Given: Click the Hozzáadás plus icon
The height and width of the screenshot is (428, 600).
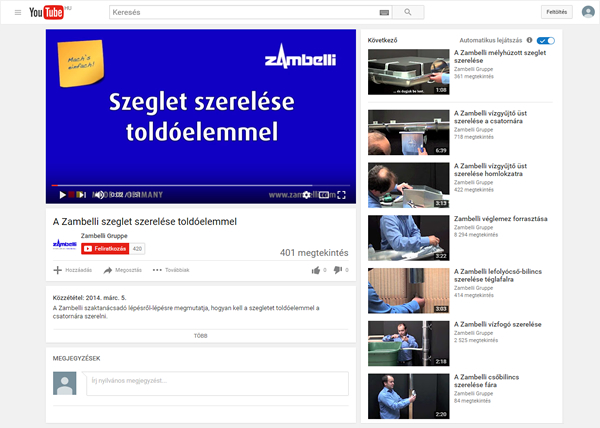Looking at the screenshot, I should pos(57,270).
